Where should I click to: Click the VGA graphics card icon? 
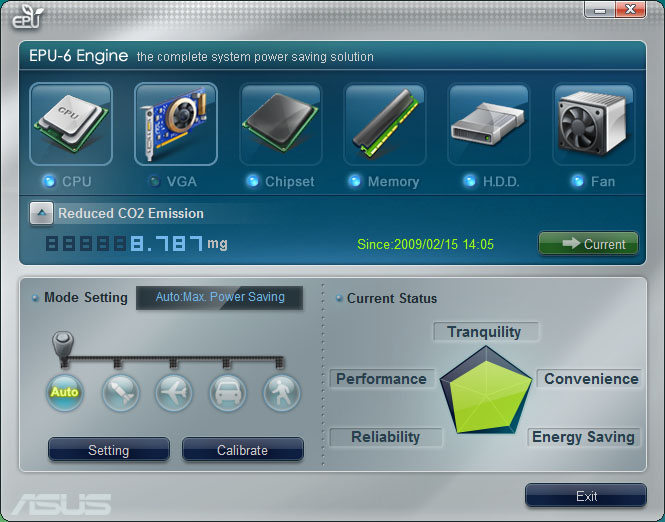(x=176, y=124)
